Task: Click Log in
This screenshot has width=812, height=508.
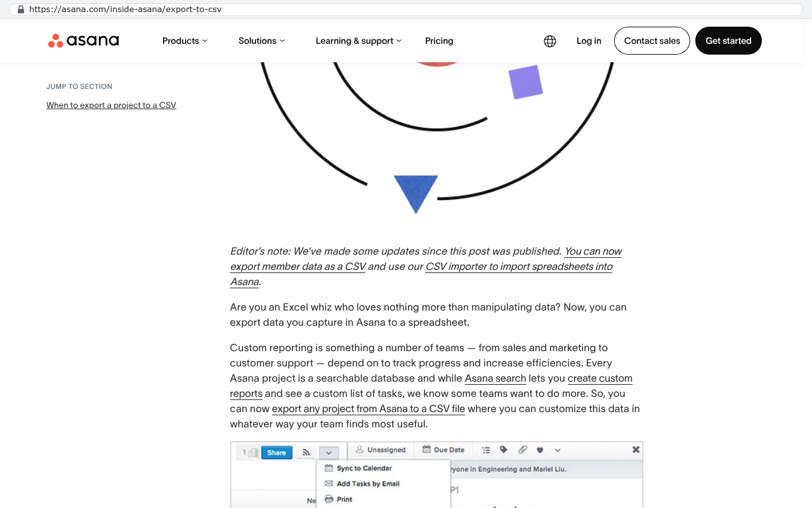Action: 589,41
